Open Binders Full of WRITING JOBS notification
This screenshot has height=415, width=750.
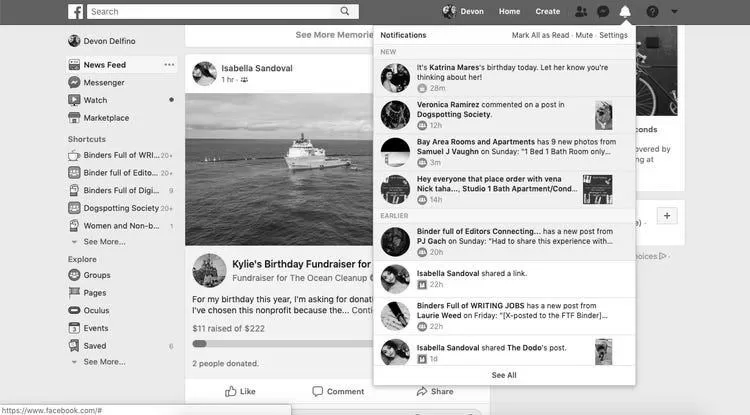pyautogui.click(x=504, y=316)
